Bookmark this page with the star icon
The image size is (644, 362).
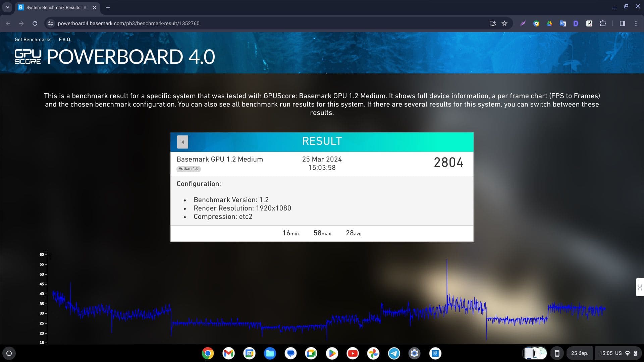(504, 23)
